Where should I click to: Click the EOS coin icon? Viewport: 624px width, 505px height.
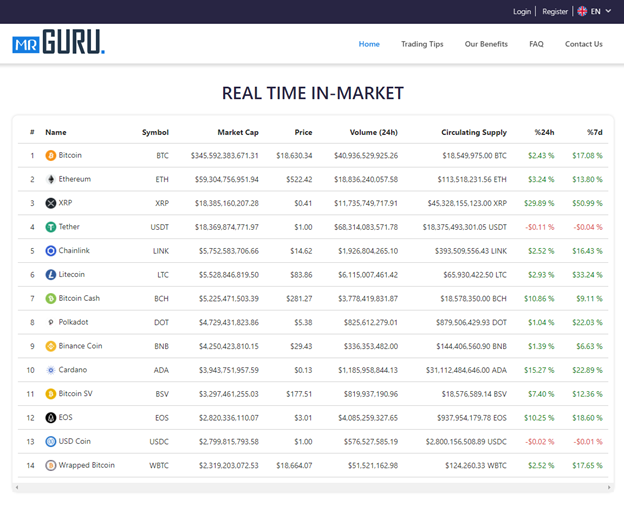pos(51,418)
